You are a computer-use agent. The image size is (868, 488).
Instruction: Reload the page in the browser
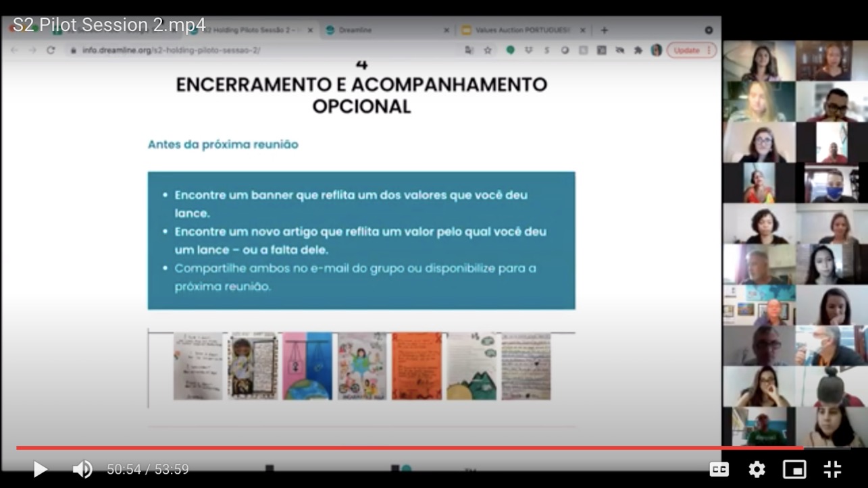(51, 50)
